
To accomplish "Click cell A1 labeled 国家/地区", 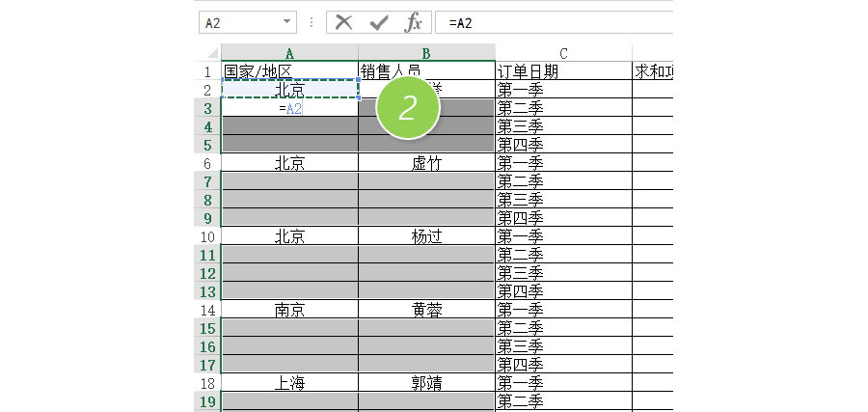I will [x=289, y=71].
